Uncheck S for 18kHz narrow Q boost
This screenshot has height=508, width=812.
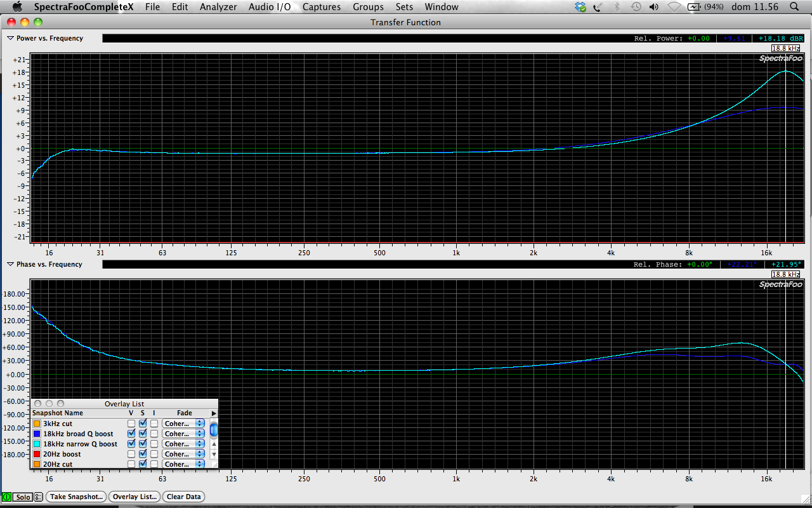[143, 444]
